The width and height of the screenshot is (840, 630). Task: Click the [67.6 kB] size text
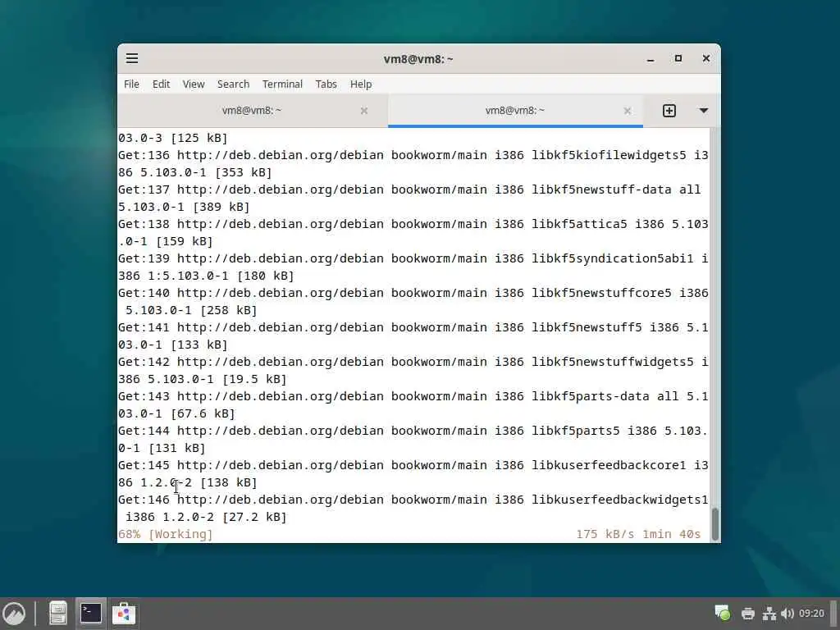pyautogui.click(x=203, y=413)
